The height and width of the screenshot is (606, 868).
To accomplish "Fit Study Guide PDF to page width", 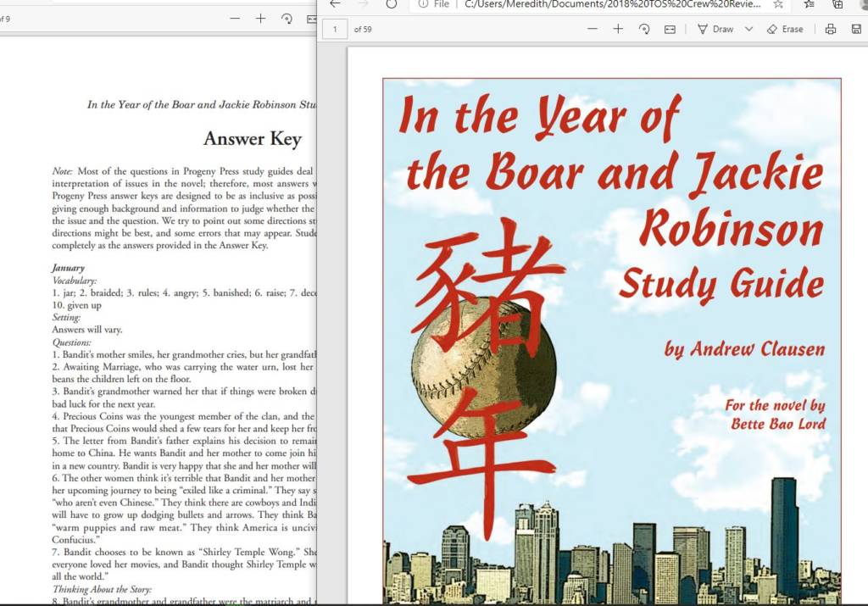I will [x=670, y=30].
